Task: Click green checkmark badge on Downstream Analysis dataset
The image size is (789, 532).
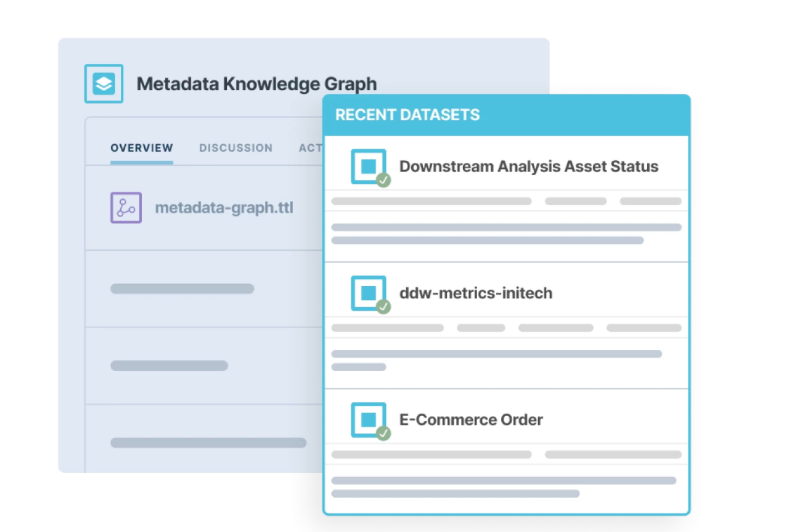Action: click(x=383, y=181)
